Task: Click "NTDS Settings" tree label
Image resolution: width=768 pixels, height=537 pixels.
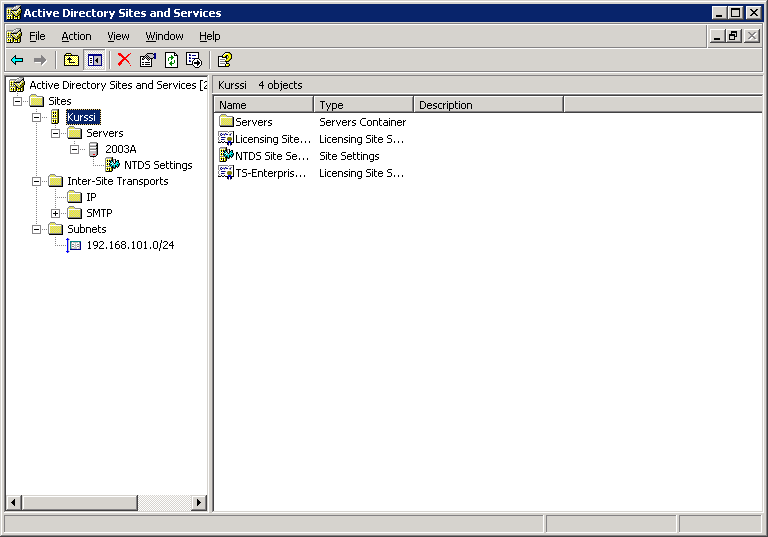Action: point(158,165)
